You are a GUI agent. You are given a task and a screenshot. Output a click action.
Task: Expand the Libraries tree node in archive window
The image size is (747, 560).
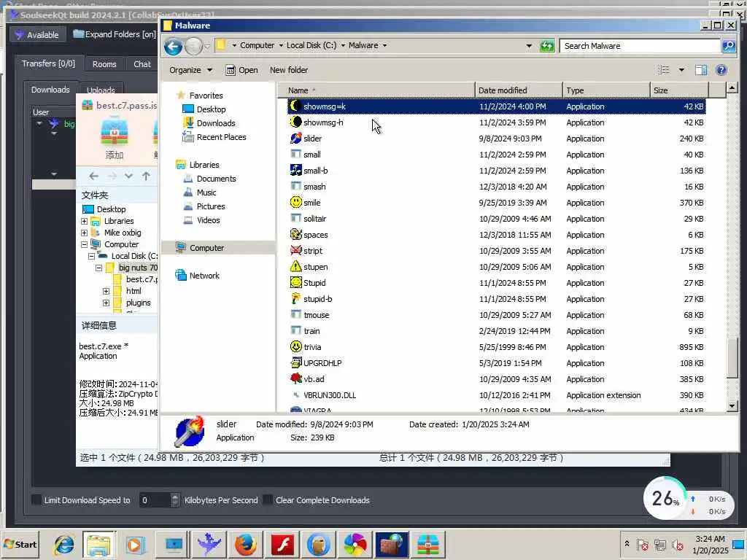click(85, 221)
